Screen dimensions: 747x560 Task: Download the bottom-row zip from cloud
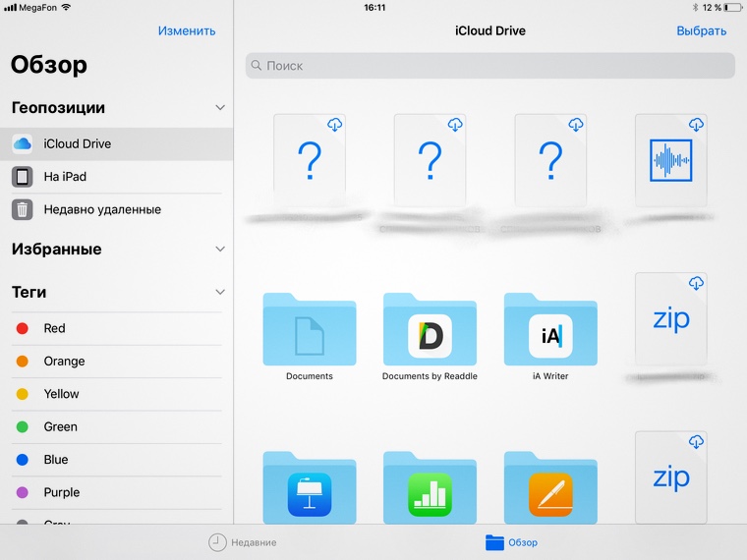point(696,442)
